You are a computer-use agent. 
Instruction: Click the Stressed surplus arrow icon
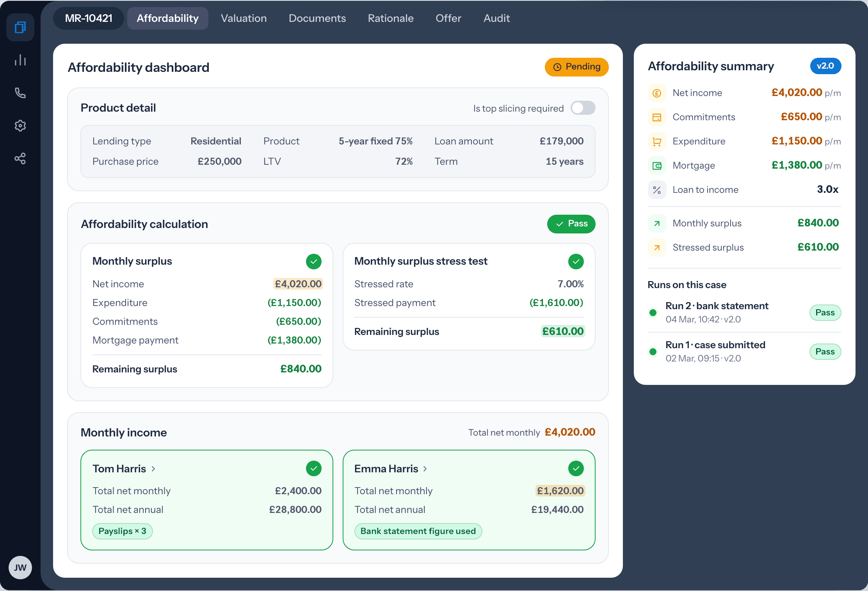click(x=657, y=247)
